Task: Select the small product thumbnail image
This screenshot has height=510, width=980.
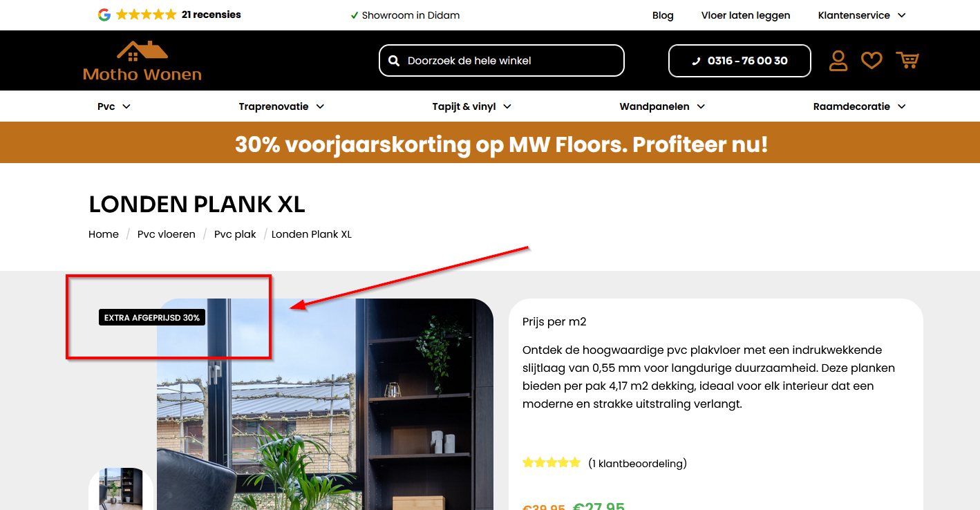Action: click(121, 489)
